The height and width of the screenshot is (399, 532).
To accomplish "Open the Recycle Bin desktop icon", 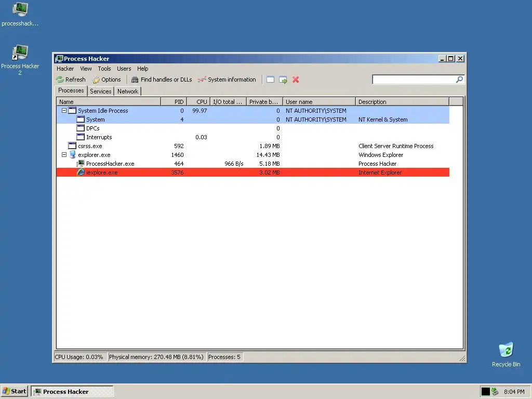I will coord(506,354).
